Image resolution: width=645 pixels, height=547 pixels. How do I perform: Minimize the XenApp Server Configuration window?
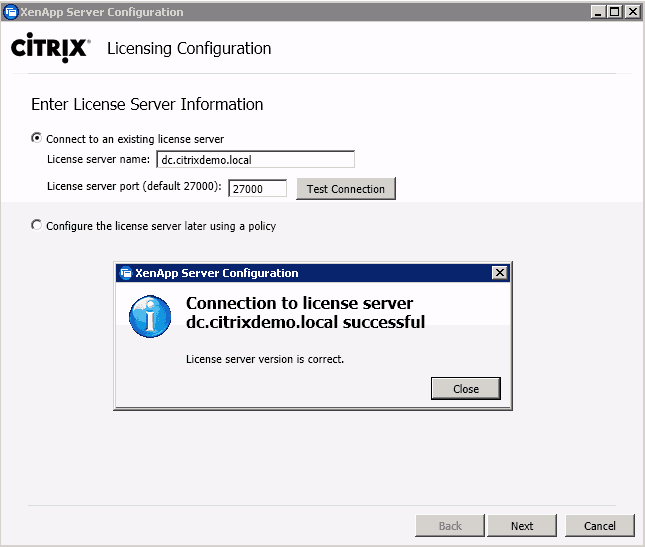tap(599, 12)
